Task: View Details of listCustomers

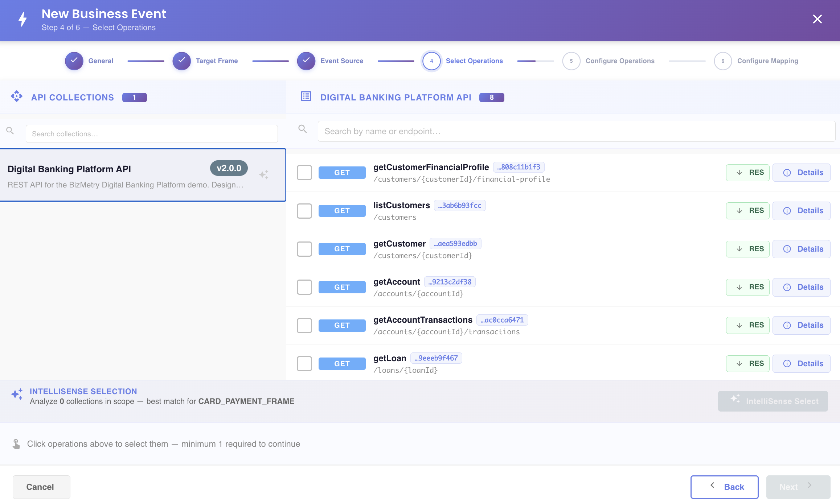Action: pos(802,211)
